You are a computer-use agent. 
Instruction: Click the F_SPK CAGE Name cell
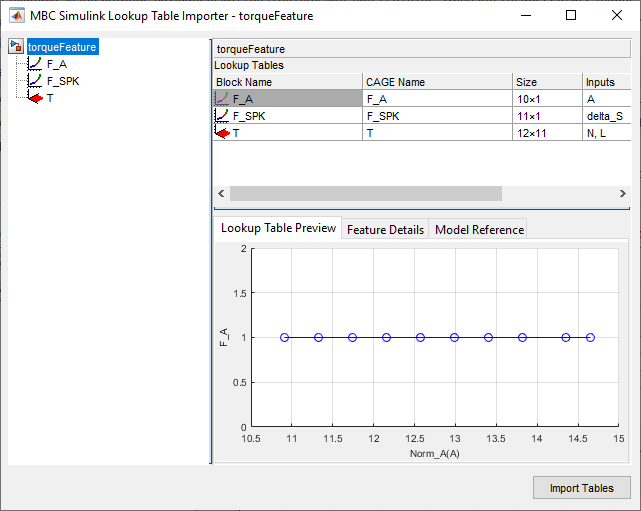(437, 116)
